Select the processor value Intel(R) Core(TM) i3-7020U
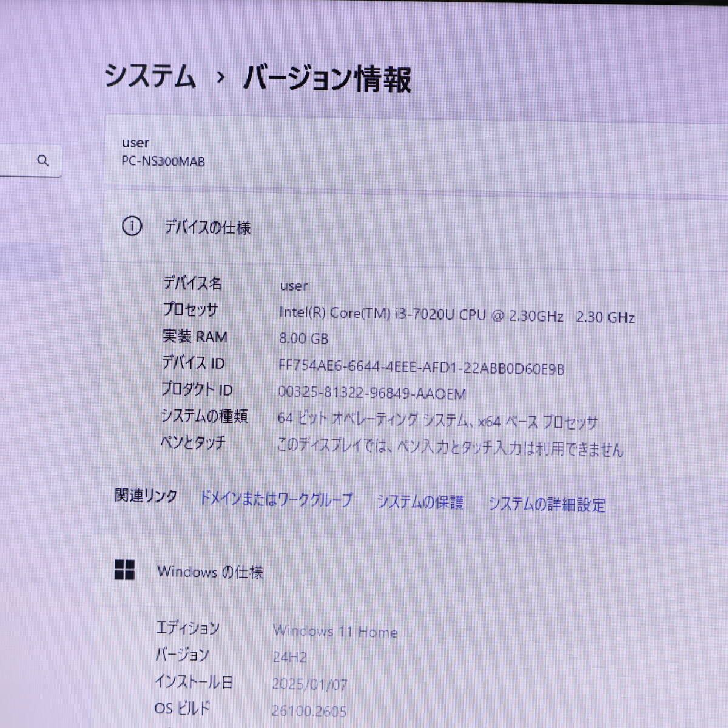The width and height of the screenshot is (728, 728). pyautogui.click(x=457, y=315)
